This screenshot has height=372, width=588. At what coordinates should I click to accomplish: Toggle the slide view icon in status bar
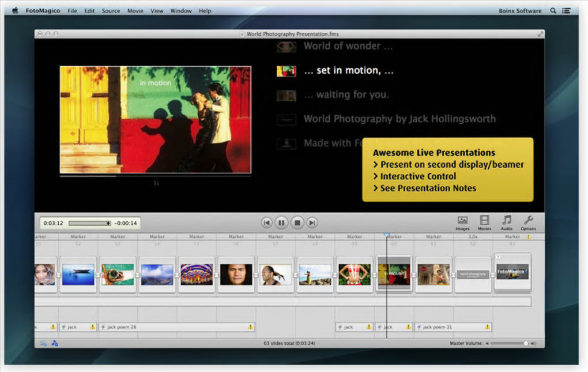pos(43,343)
